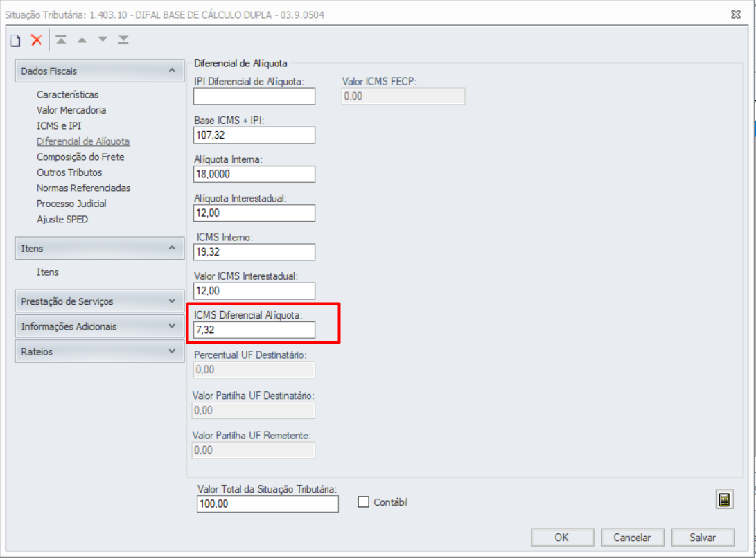756x559 pixels.
Task: Click the Valor Partilha UF Remetente field
Action: click(253, 450)
